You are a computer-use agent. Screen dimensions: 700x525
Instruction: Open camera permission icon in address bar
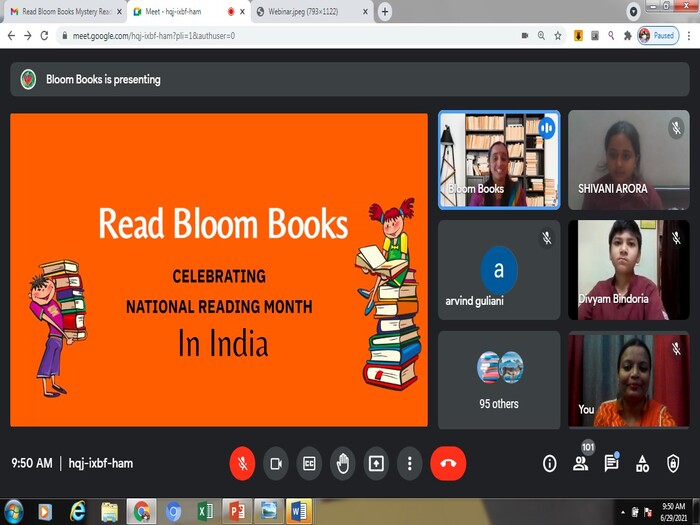525,36
